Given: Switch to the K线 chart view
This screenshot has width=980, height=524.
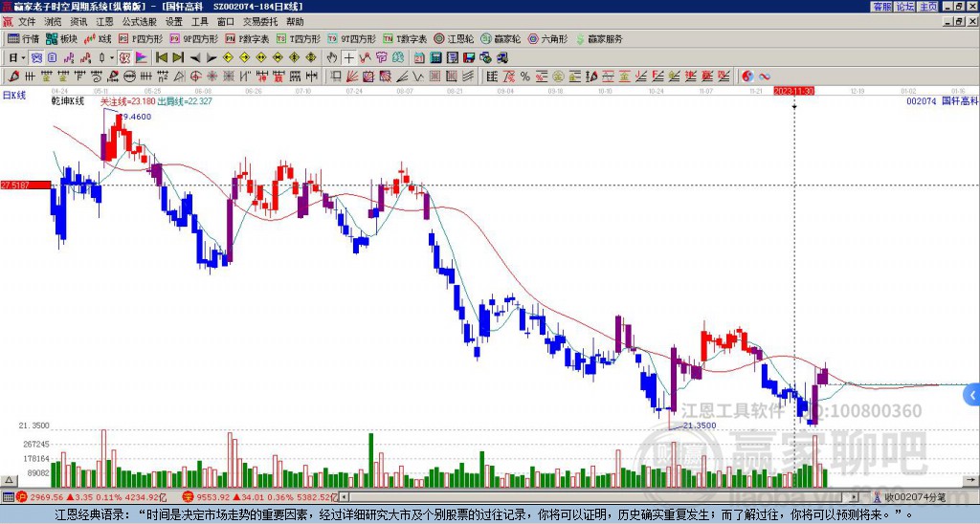Looking at the screenshot, I should click(98, 38).
